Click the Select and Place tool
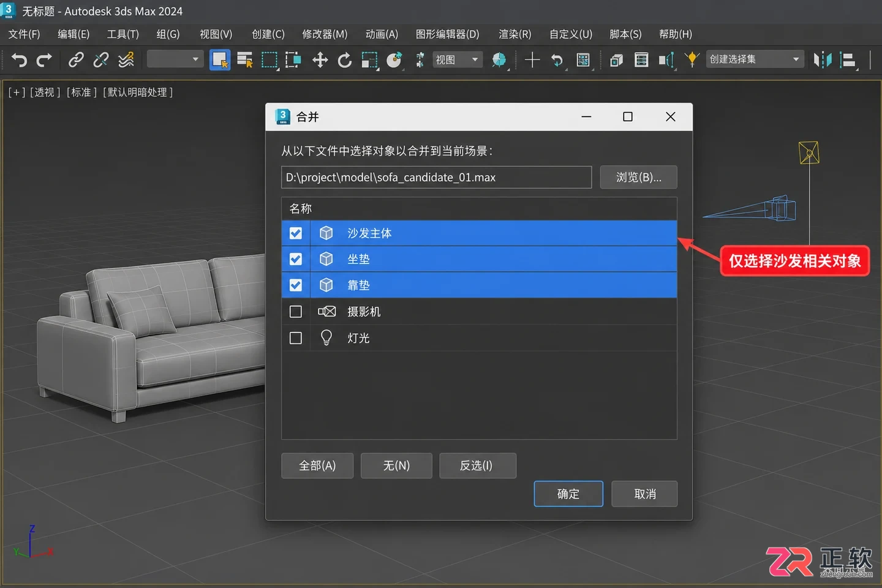882x588 pixels. [x=394, y=60]
